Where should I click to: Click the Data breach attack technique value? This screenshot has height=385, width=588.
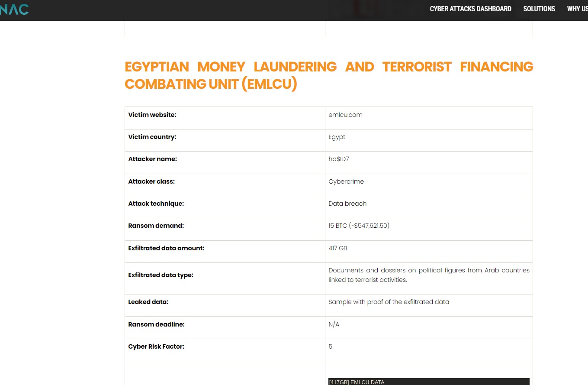(x=347, y=204)
